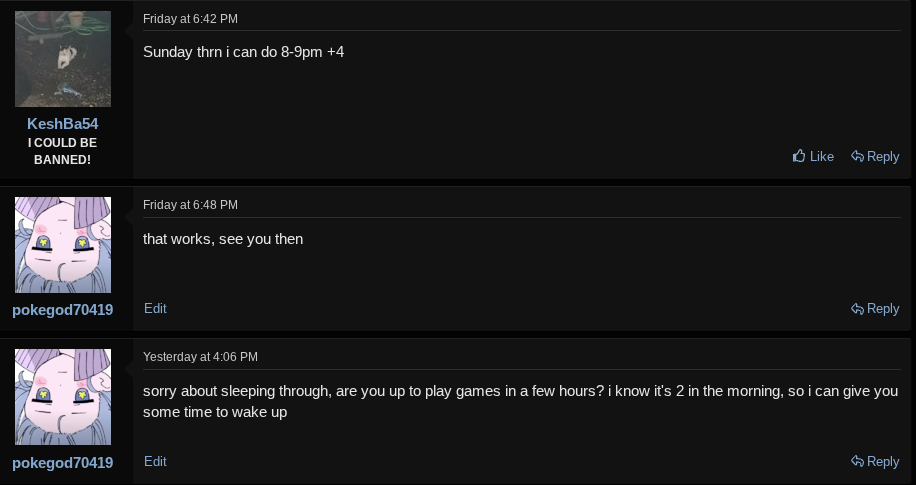
Task: Click the reply arrow icon on KeshBa54's post
Action: (x=857, y=156)
